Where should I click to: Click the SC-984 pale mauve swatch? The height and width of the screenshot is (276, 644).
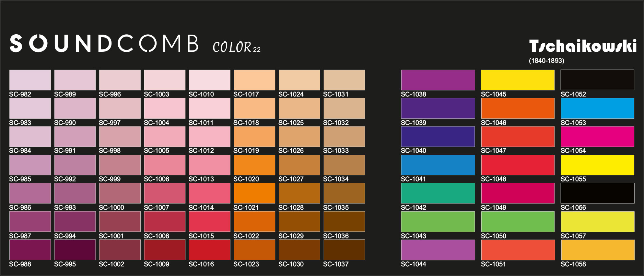30,137
